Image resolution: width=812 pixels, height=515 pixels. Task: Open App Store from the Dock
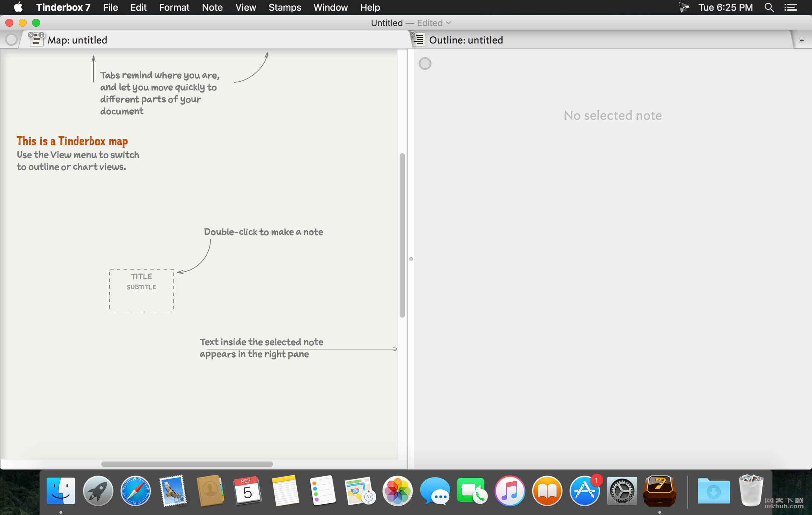584,491
